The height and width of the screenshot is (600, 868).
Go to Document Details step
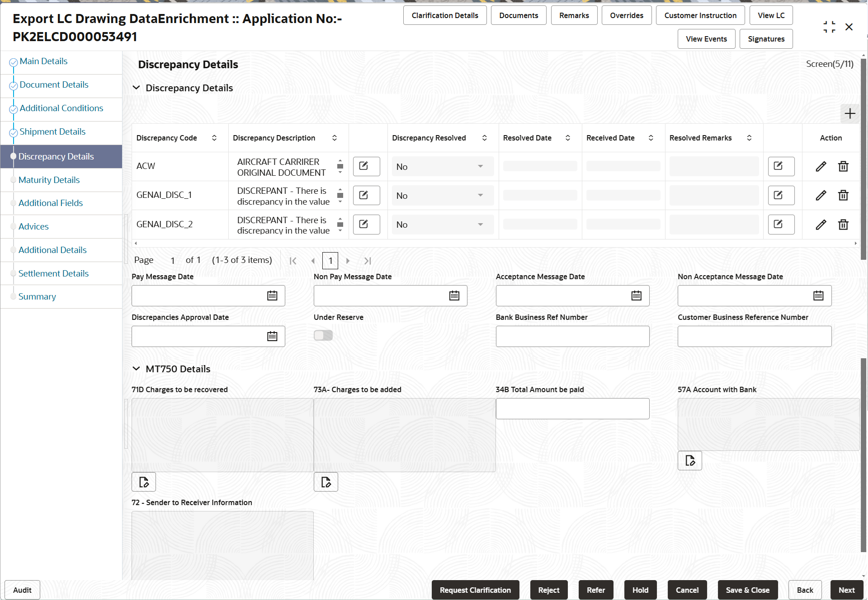coord(54,84)
